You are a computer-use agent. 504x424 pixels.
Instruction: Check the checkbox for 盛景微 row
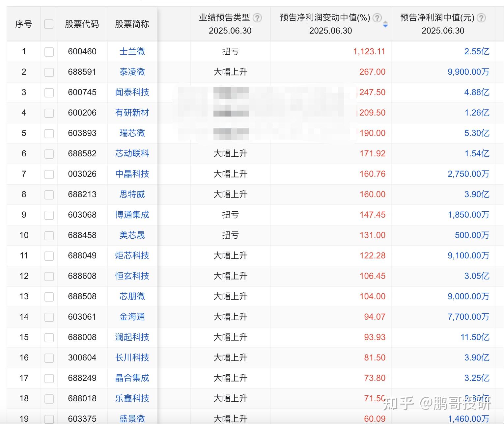pos(49,419)
